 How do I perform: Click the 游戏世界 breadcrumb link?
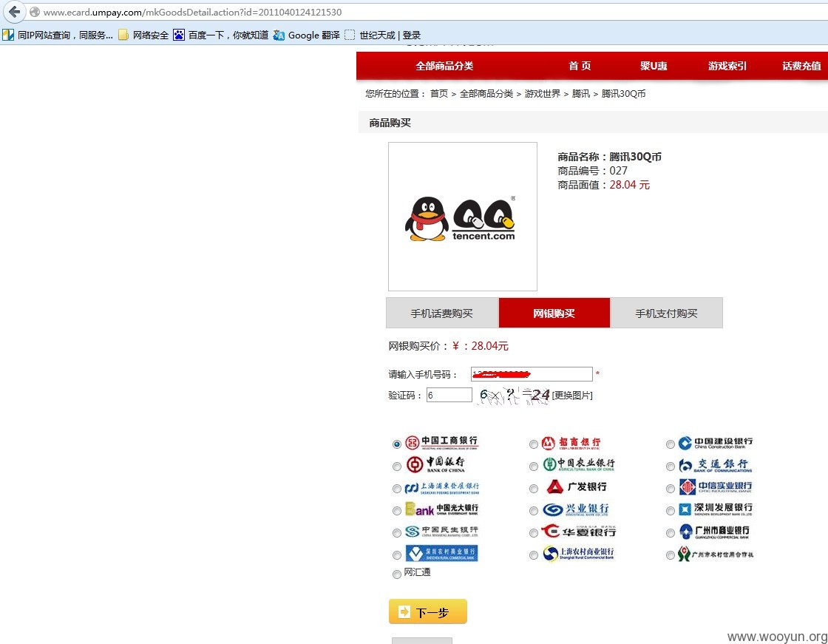(543, 93)
